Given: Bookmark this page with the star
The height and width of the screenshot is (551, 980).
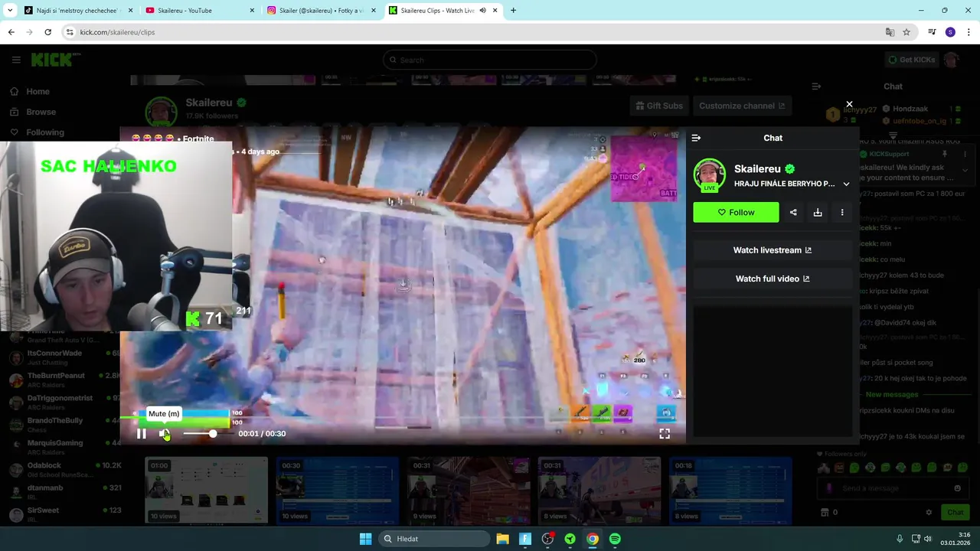Looking at the screenshot, I should coord(906,32).
